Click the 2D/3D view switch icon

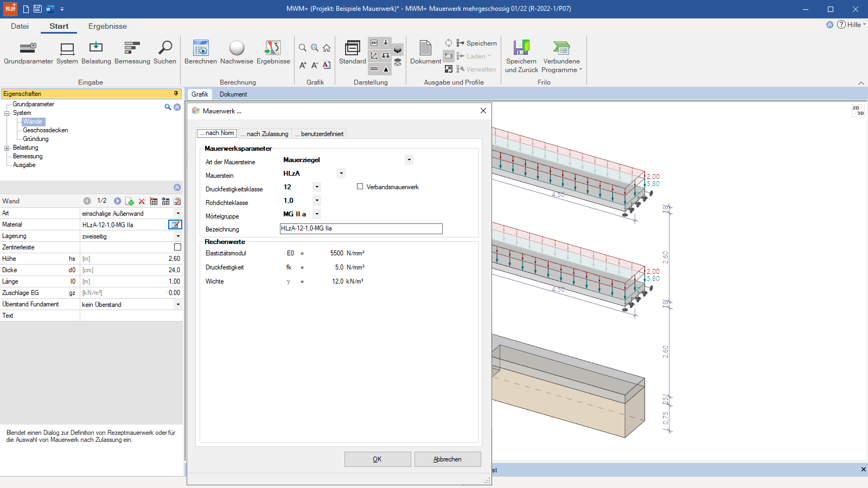click(858, 111)
